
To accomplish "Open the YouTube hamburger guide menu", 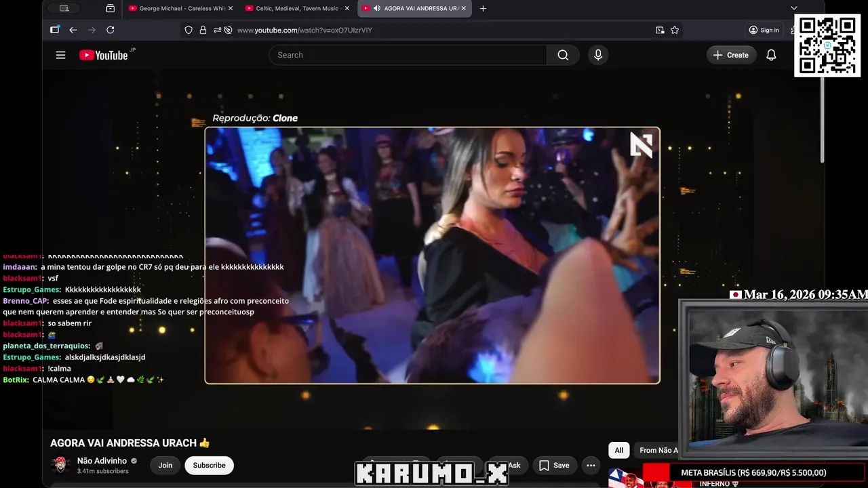I will coord(60,55).
